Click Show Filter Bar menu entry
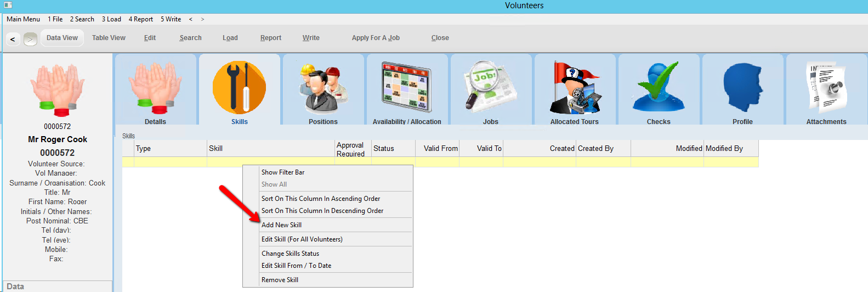The width and height of the screenshot is (868, 292). (x=283, y=172)
